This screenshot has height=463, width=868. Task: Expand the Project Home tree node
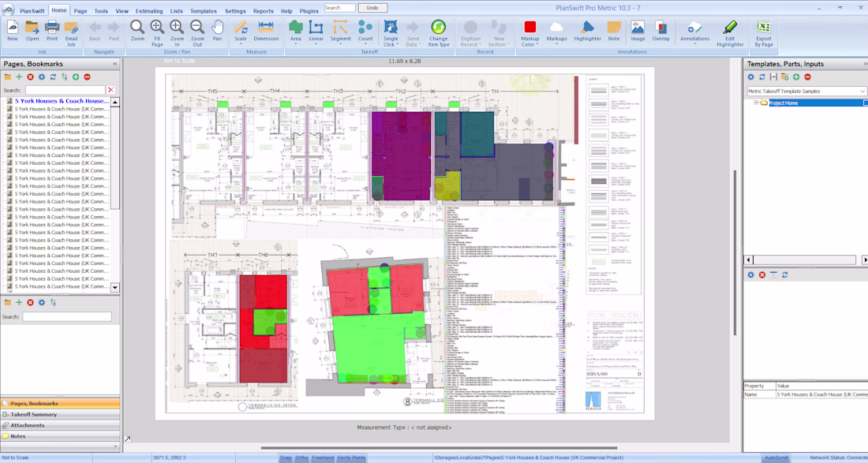pyautogui.click(x=756, y=103)
